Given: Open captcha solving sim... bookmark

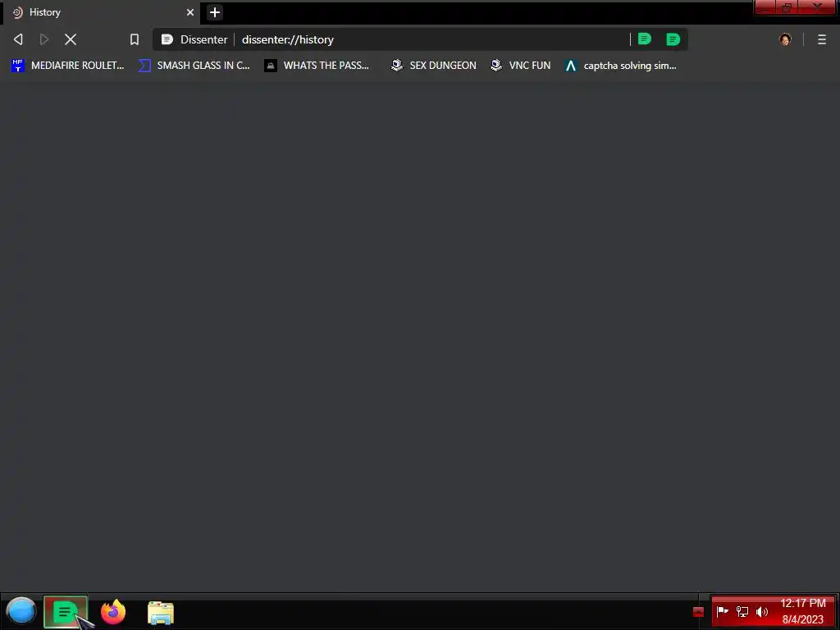Looking at the screenshot, I should (x=621, y=66).
